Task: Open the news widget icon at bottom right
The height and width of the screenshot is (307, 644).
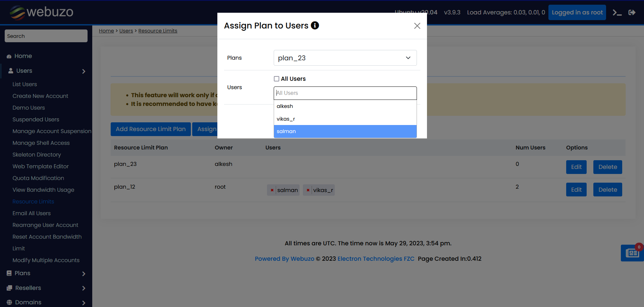Action: click(x=632, y=253)
